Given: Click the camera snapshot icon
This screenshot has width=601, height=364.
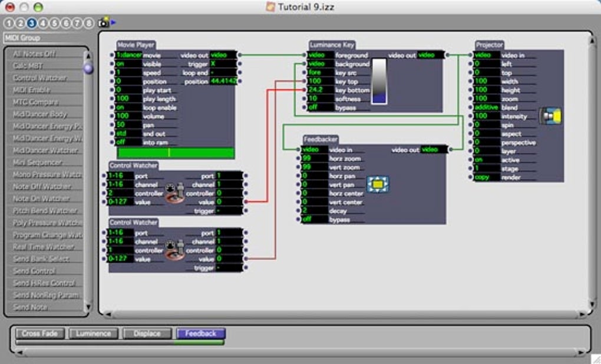Looking at the screenshot, I should click(x=104, y=22).
